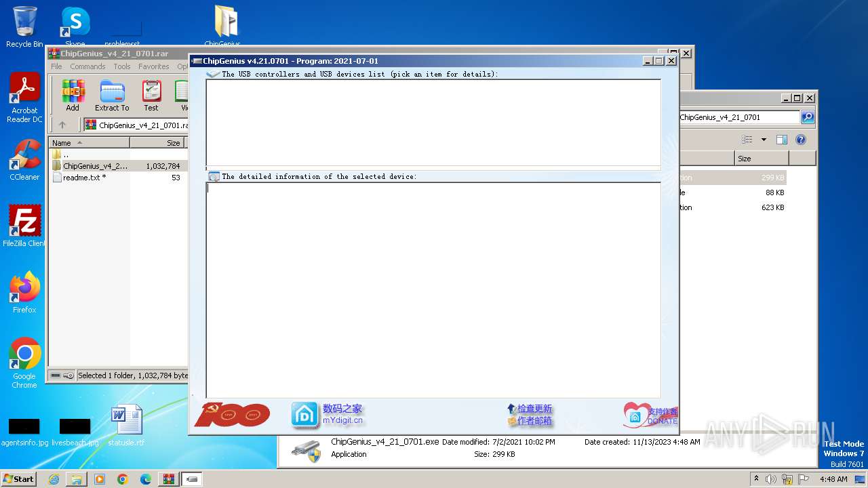The height and width of the screenshot is (488, 868).
Task: Open Chrome from the taskbar
Action: coord(123,479)
